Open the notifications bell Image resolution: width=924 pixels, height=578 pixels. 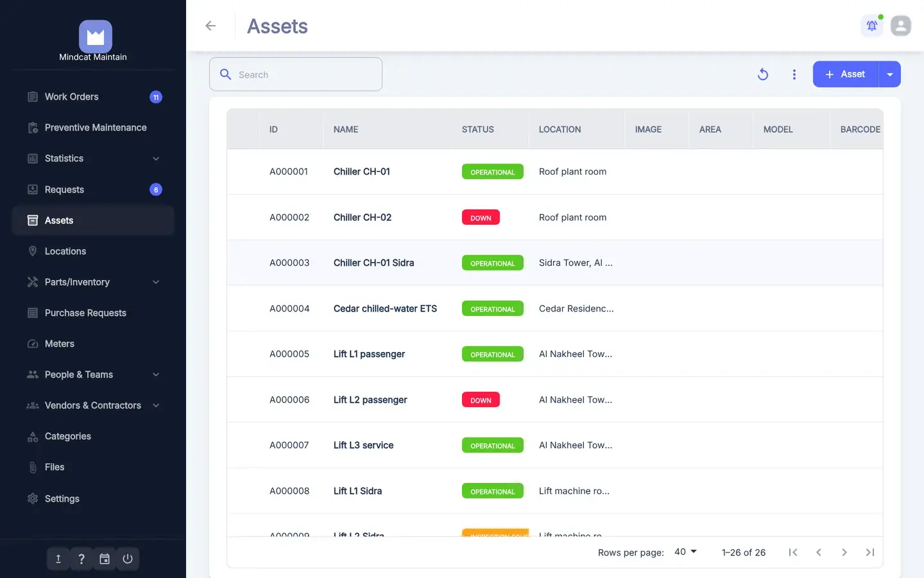coord(872,26)
